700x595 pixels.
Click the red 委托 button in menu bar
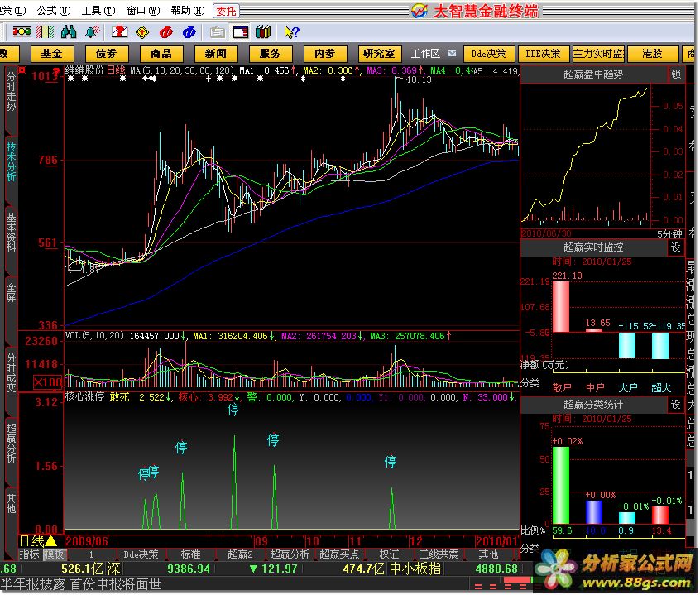click(226, 11)
